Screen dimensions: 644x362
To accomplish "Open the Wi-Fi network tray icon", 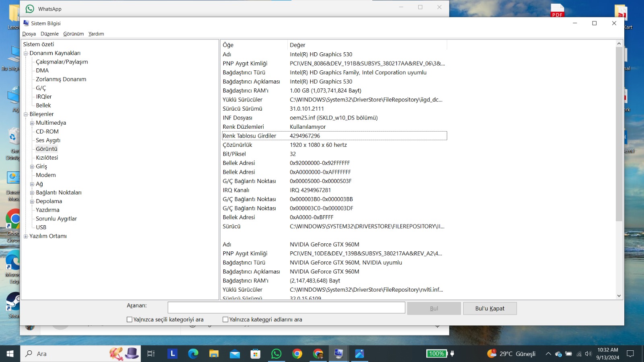I will click(x=579, y=354).
